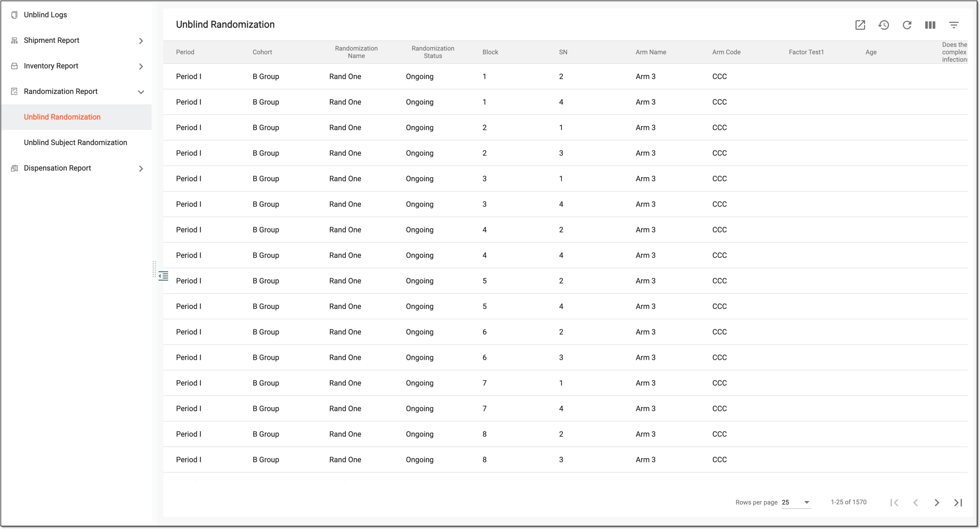
Task: Expand the Inventory Report chevron
Action: 141,66
